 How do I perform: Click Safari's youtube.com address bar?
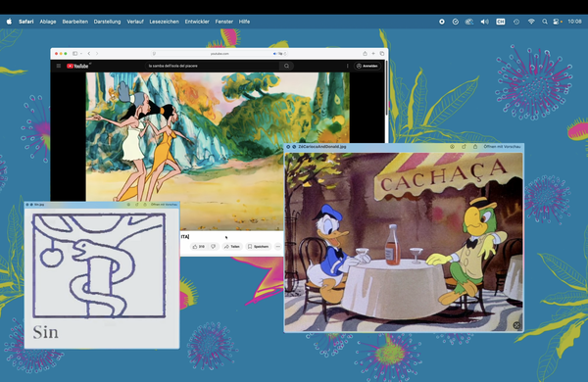point(220,54)
